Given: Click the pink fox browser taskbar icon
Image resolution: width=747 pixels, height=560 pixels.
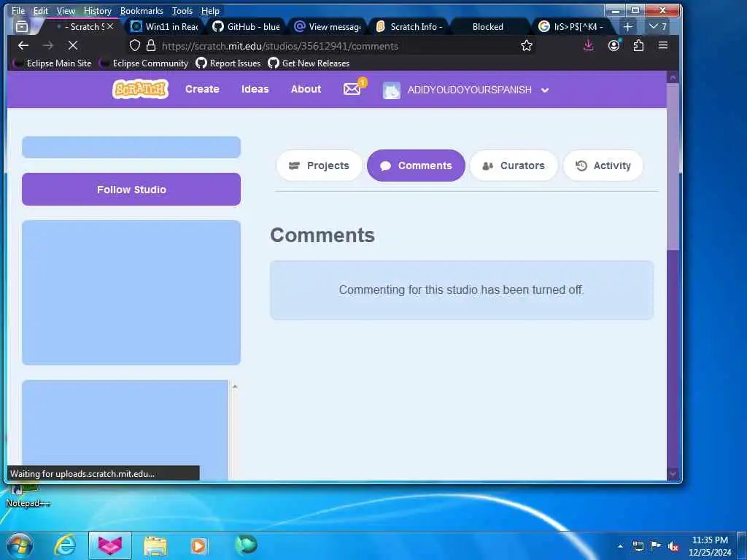Looking at the screenshot, I should (110, 545).
